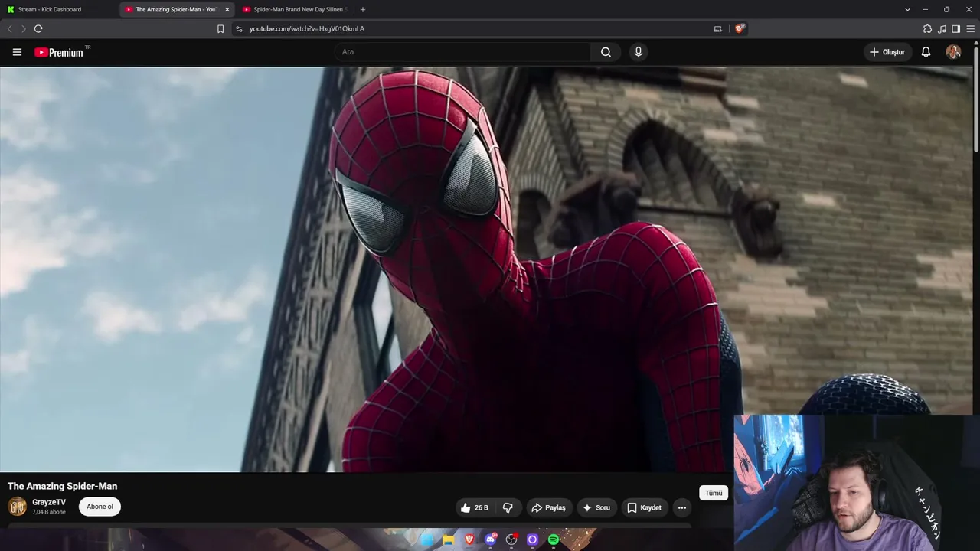Go forward in browser history

coord(24,29)
